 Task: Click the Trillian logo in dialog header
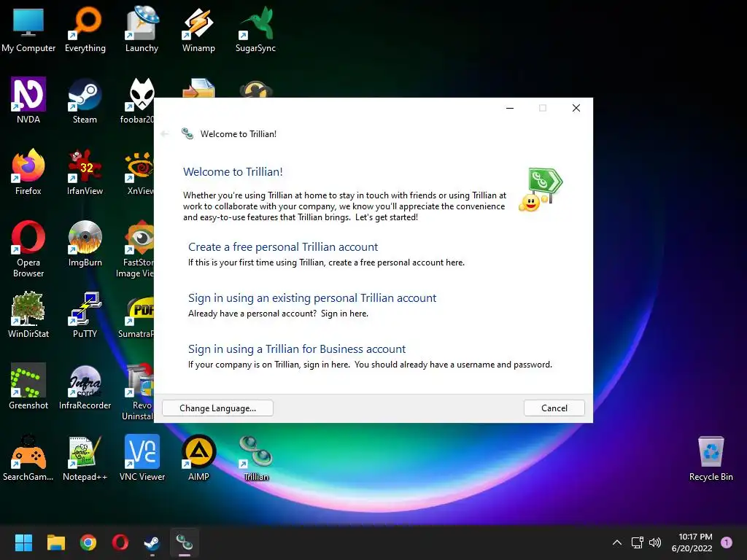tap(187, 134)
